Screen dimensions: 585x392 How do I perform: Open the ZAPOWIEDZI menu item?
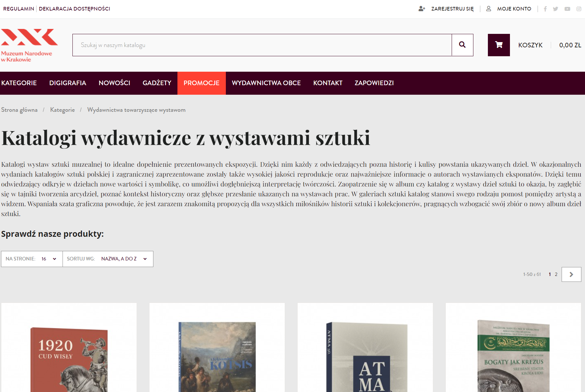pyautogui.click(x=374, y=83)
